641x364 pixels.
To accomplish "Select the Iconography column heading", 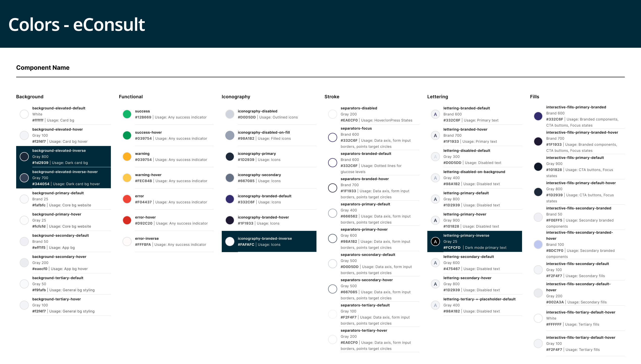I will [236, 97].
